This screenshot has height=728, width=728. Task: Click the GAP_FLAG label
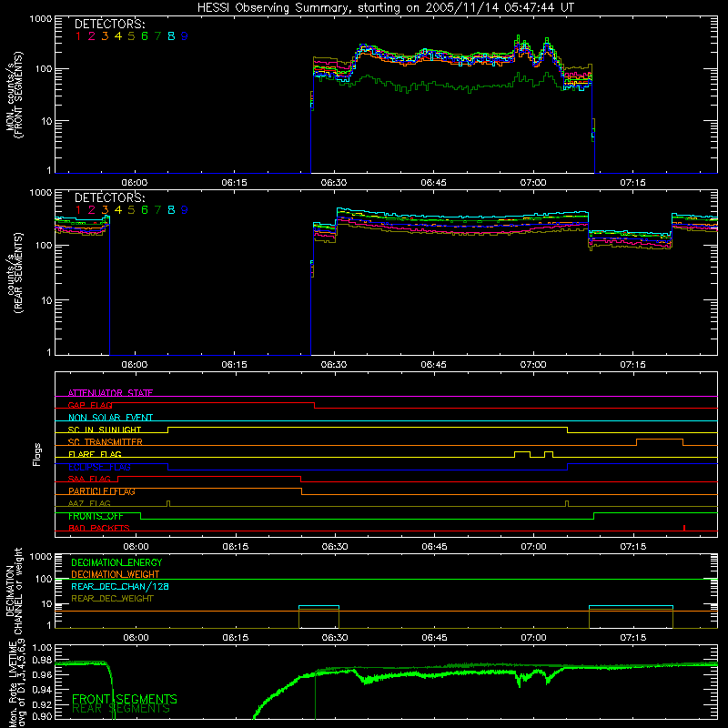pos(90,405)
